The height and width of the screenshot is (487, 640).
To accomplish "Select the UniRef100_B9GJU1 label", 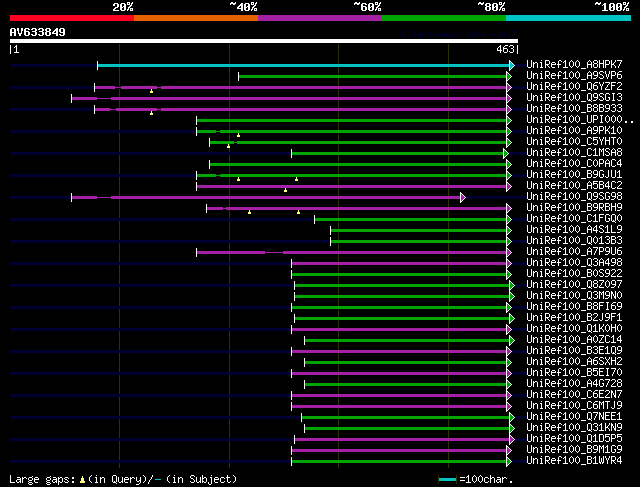I will click(574, 175).
